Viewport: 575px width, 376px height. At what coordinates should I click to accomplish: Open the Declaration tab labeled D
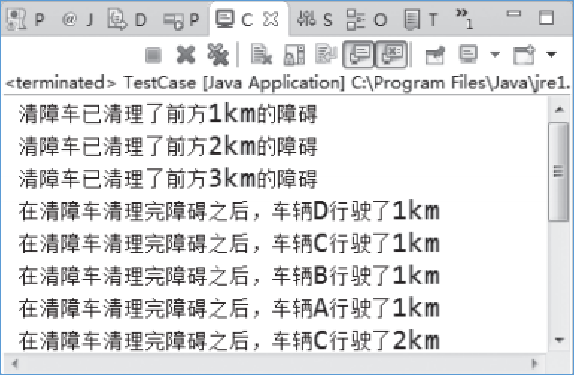(127, 19)
